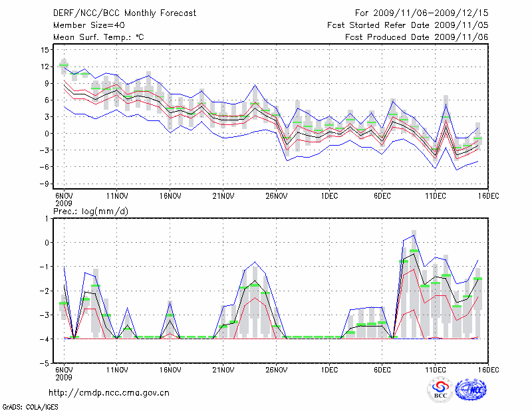Click 26NOV tick label under precipitation chart

tap(277, 369)
